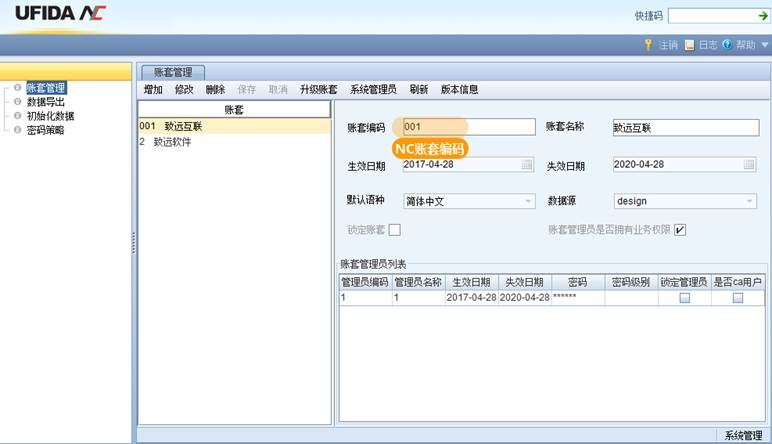Click the 版本信息 toolbar button
This screenshot has width=772, height=444.
coord(459,90)
